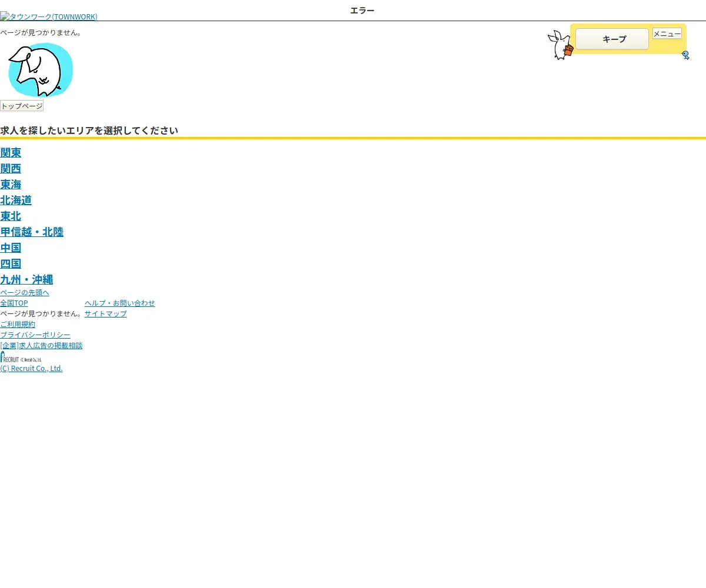Image resolution: width=706 pixels, height=588 pixels.
Task: Select the 中国 area link
Action: point(11,248)
